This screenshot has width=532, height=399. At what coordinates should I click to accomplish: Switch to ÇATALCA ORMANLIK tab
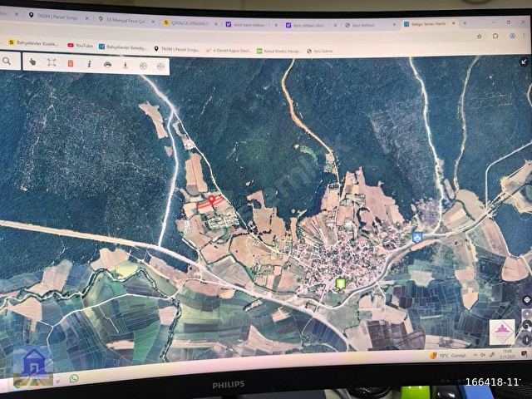[x=190, y=23]
